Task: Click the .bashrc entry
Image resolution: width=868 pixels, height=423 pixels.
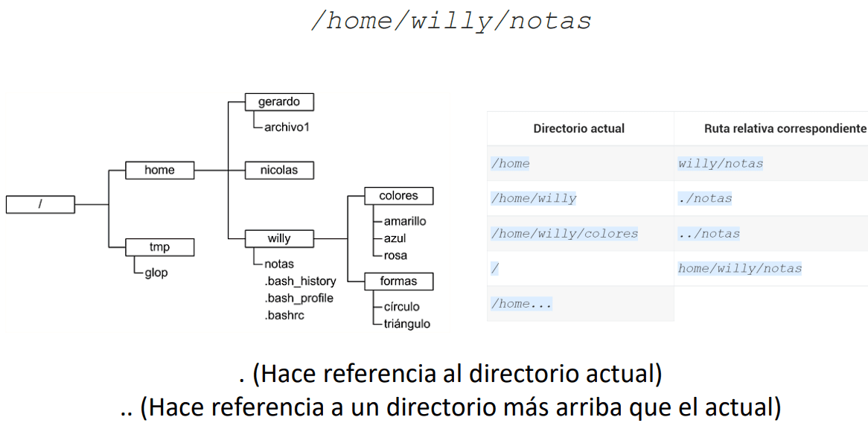Action: 284,316
